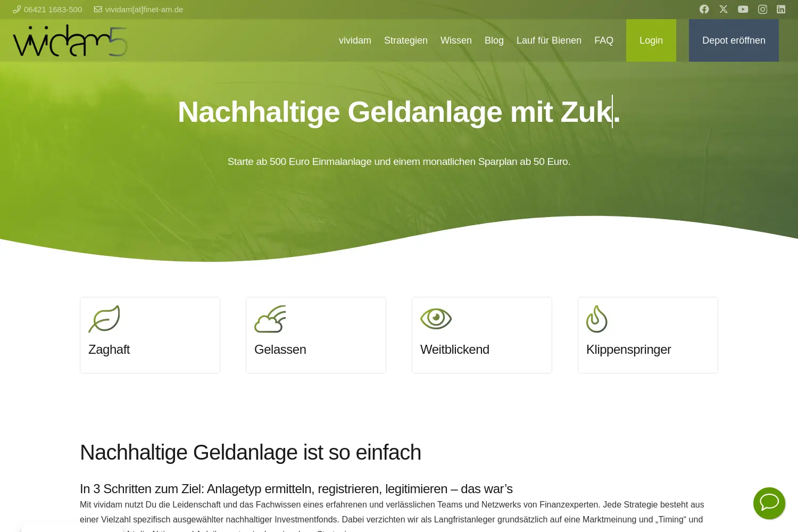Open the vividam menu item

click(355, 40)
